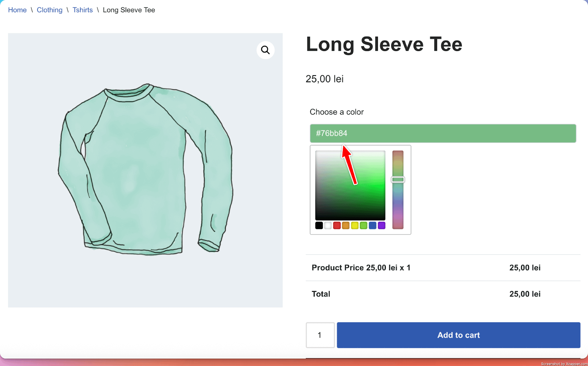Click the Long Sleeve Tee product heading

(384, 44)
